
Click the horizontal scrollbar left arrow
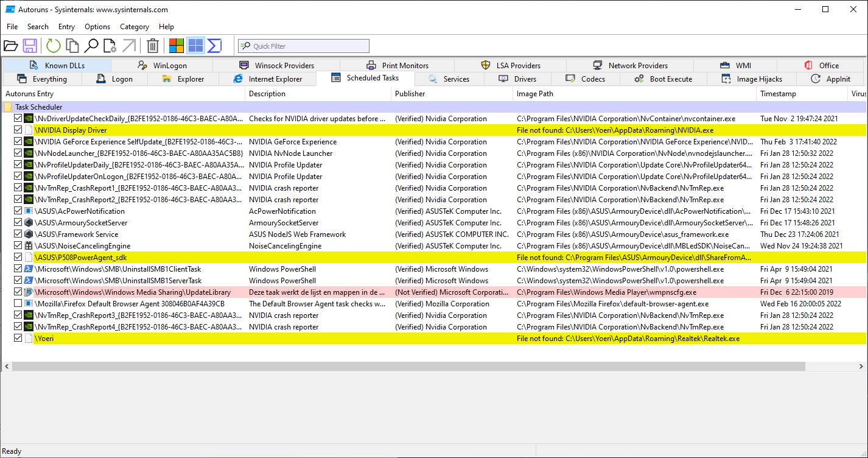[7, 366]
